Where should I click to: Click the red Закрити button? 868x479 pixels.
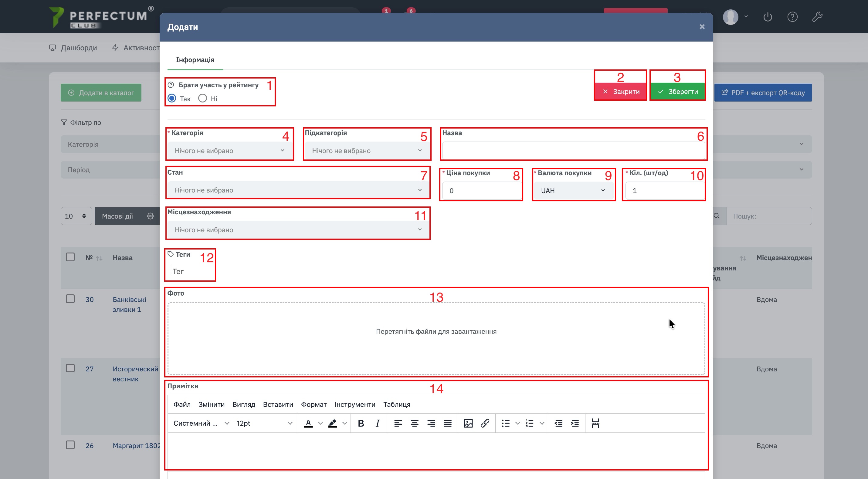pyautogui.click(x=620, y=92)
